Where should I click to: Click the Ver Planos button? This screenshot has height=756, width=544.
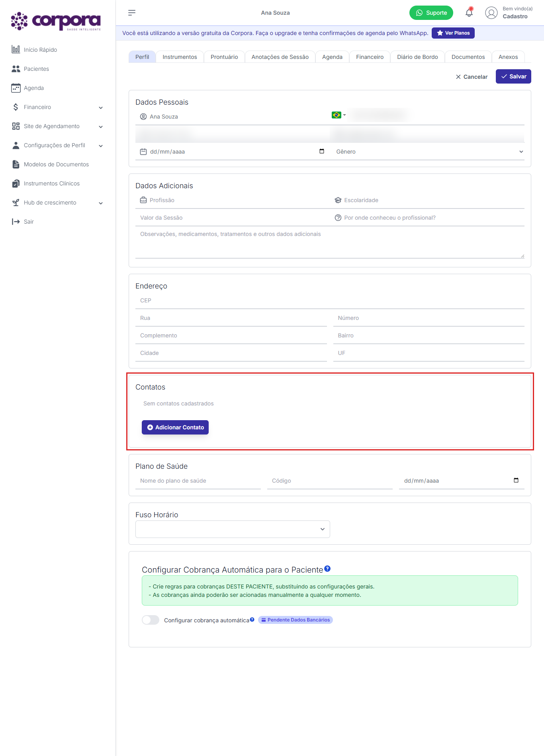point(453,33)
